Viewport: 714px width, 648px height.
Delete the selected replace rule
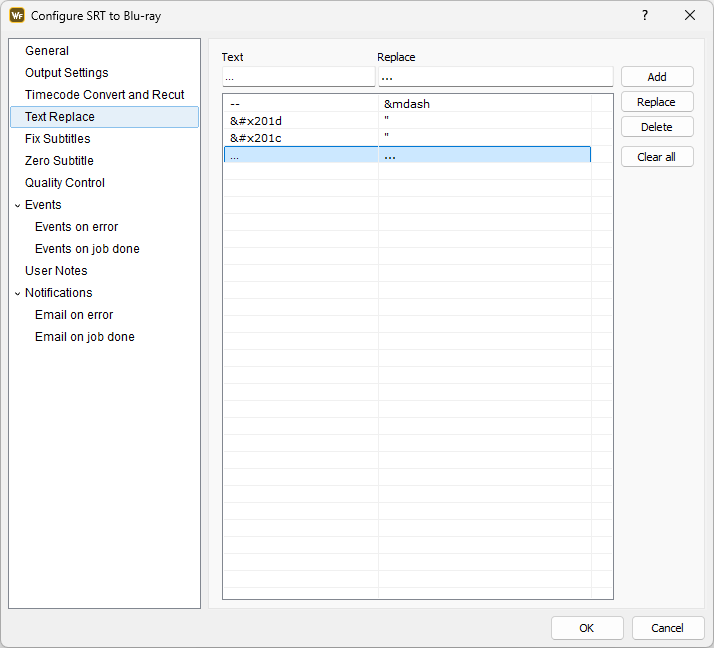(657, 127)
